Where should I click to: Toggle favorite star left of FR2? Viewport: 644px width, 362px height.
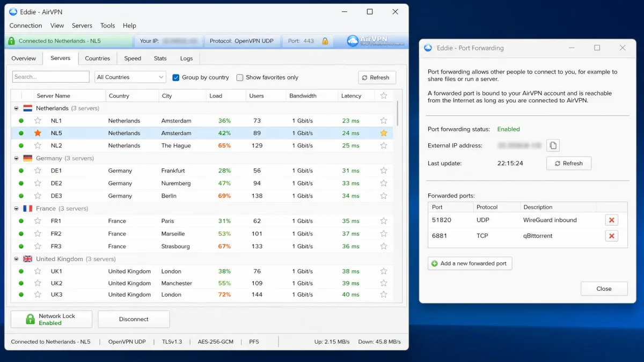38,234
